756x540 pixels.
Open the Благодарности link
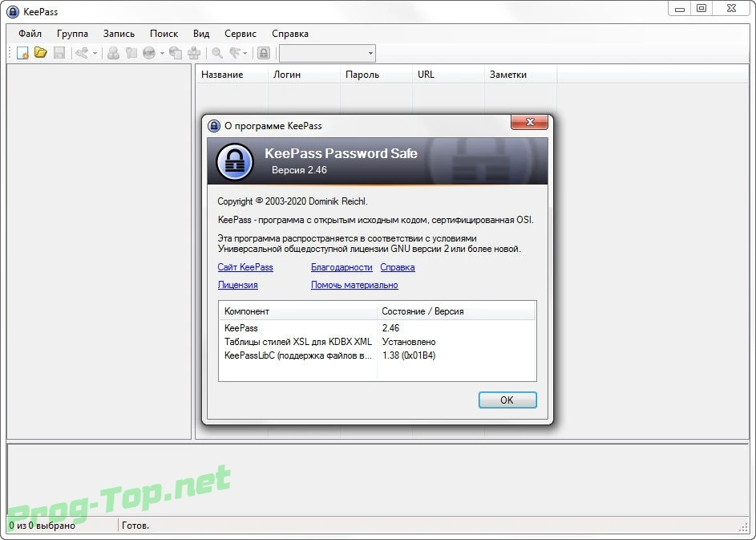click(x=342, y=267)
